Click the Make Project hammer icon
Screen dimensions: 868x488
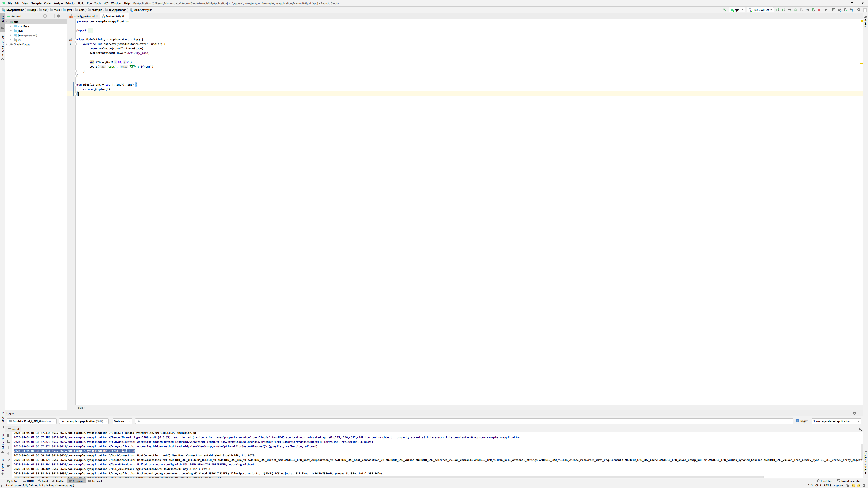(x=724, y=10)
